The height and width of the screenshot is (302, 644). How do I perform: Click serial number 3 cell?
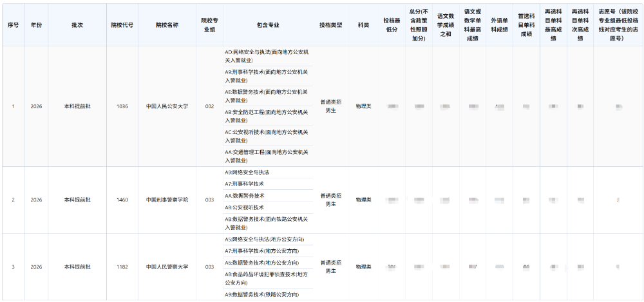[13, 267]
